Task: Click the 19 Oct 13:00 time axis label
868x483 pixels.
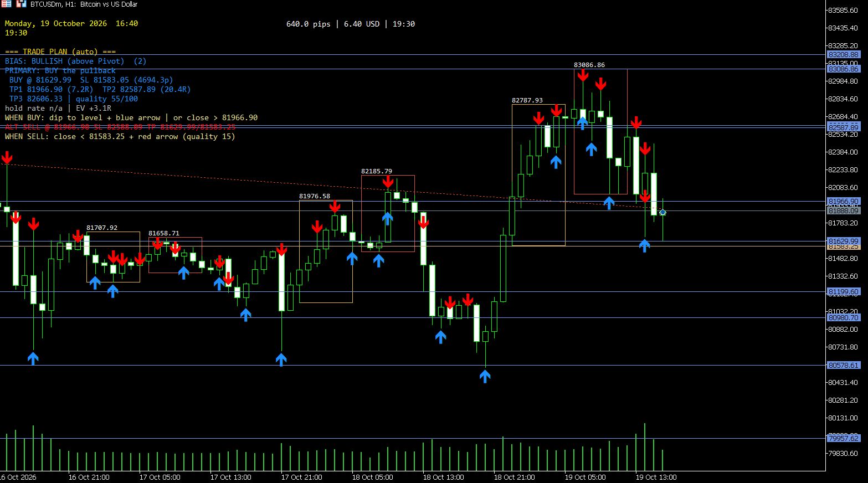Action: pos(656,477)
